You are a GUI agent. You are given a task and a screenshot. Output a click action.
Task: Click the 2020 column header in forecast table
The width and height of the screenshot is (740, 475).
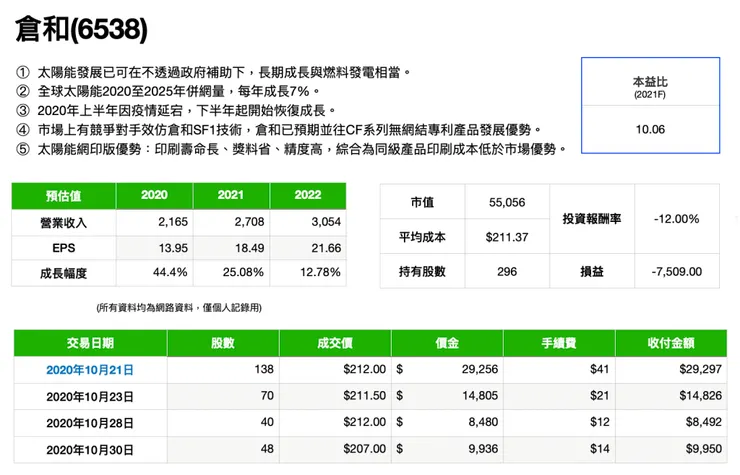(x=154, y=195)
